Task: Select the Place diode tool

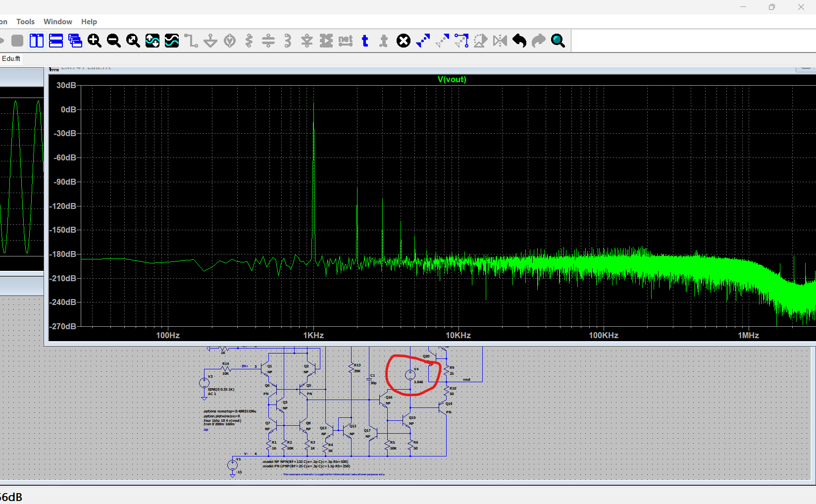Action: click(307, 41)
